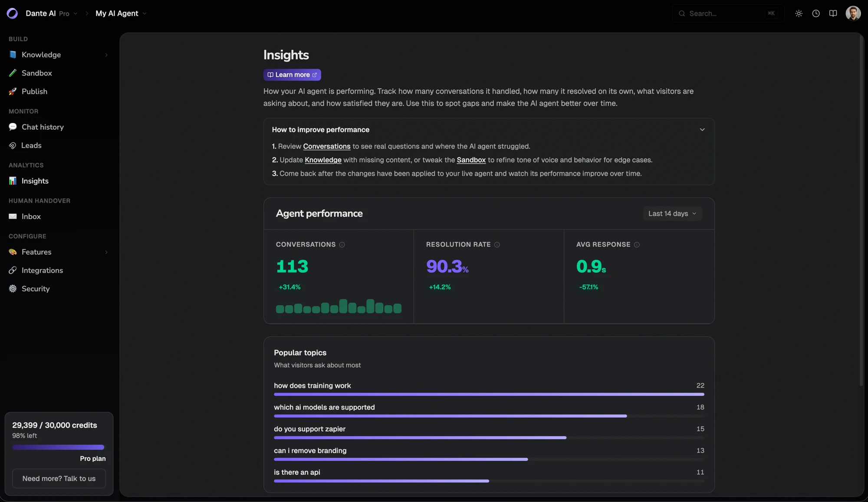Image resolution: width=868 pixels, height=502 pixels.
Task: Expand the Features sidebar submenu arrow
Action: pyautogui.click(x=106, y=252)
